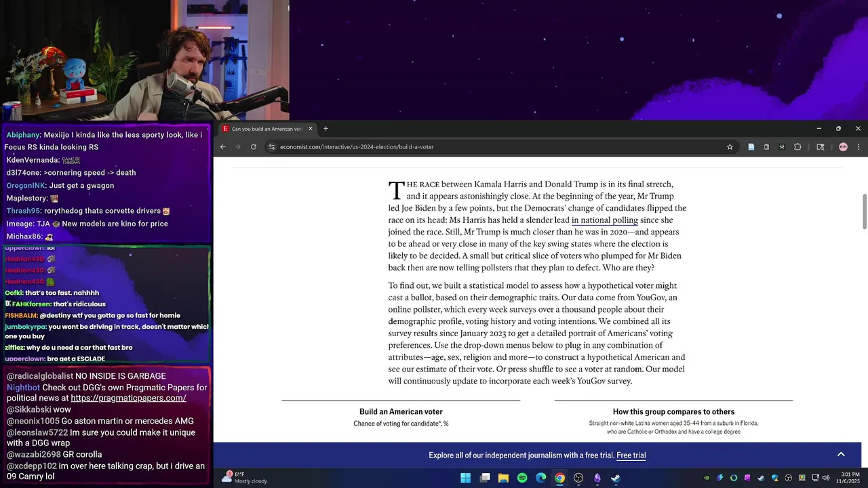Open Obsidian from the taskbar
Screen dimensions: 868x488
click(597, 478)
